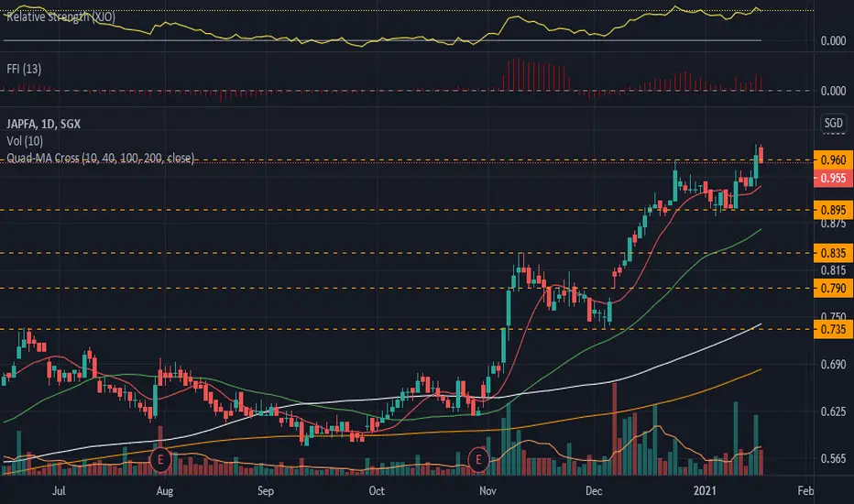Click the JAPFA, 1D, SGX symbol title

(44, 124)
